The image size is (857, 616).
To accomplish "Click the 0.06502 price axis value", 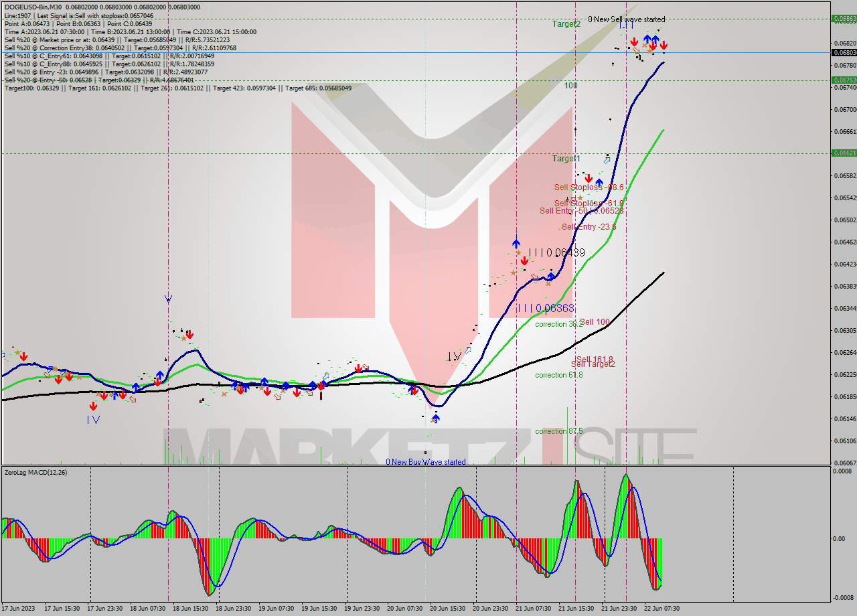I will point(845,220).
